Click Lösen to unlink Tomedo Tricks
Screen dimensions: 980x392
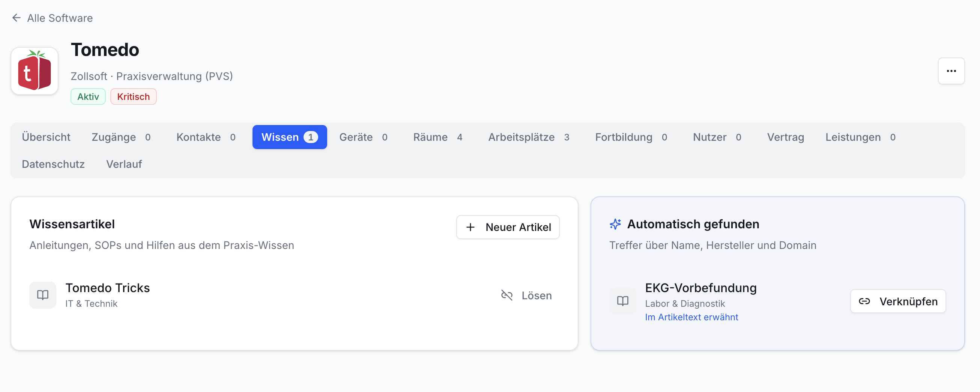(x=526, y=296)
